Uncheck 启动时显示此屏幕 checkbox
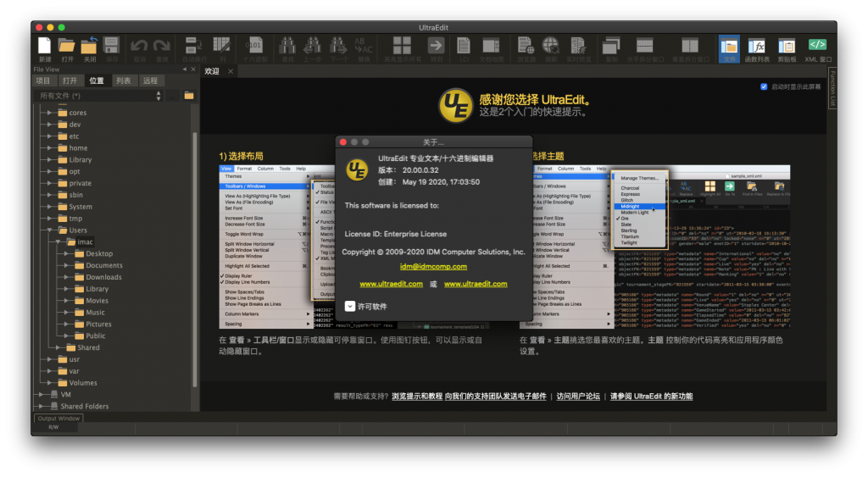The width and height of the screenshot is (868, 477). coord(764,87)
